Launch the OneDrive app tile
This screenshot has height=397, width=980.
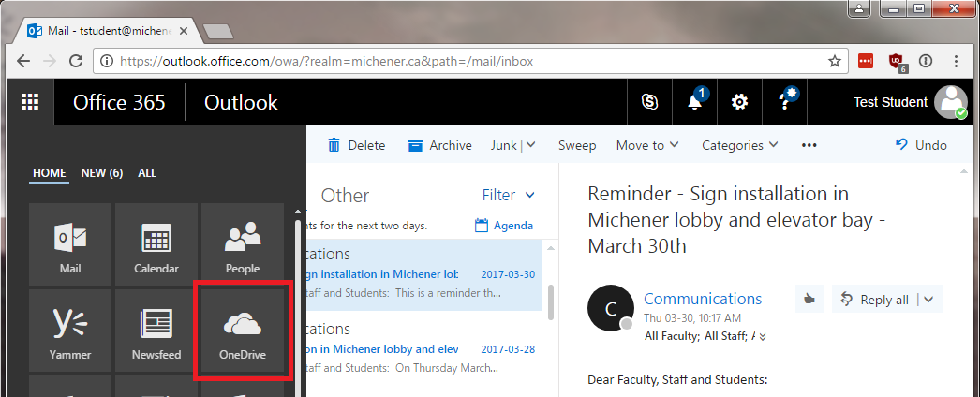[x=243, y=331]
